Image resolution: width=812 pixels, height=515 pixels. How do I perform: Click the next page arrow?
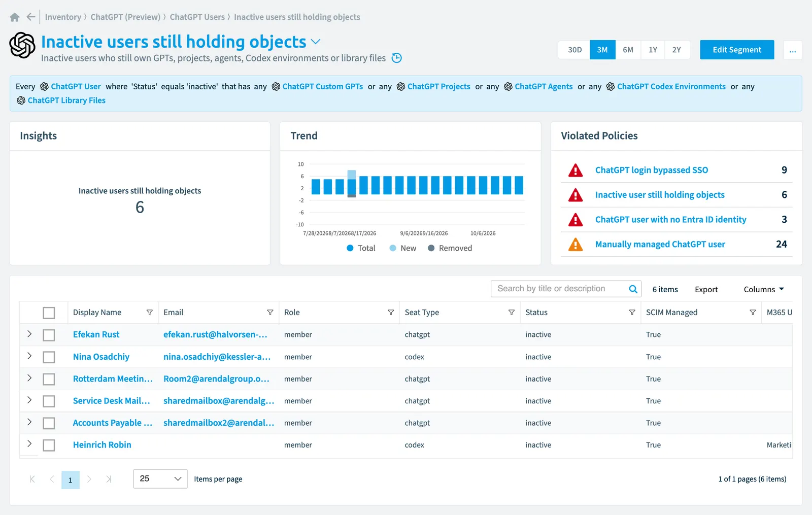point(89,479)
